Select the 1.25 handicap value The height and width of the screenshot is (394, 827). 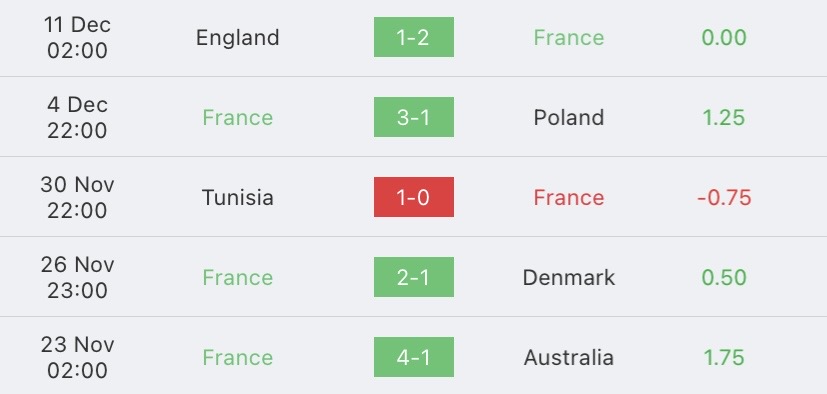pos(724,117)
